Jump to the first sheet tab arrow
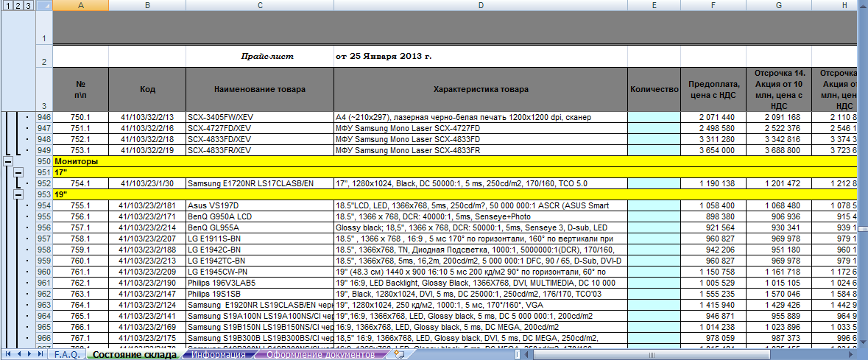This screenshot has height=360, width=868. (8, 354)
